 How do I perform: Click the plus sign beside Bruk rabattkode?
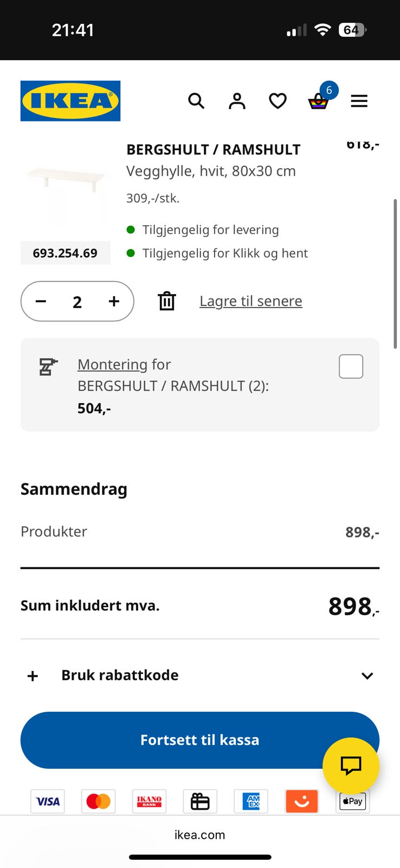tap(33, 676)
